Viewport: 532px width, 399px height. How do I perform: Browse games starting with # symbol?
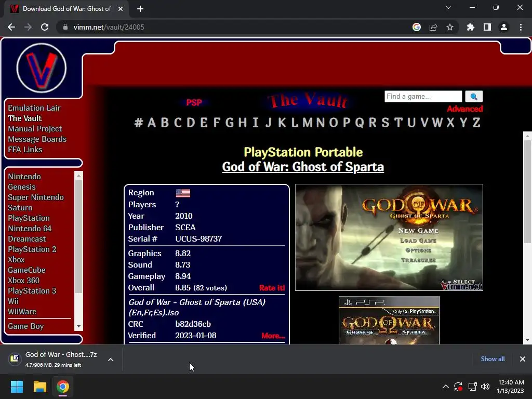pos(138,122)
